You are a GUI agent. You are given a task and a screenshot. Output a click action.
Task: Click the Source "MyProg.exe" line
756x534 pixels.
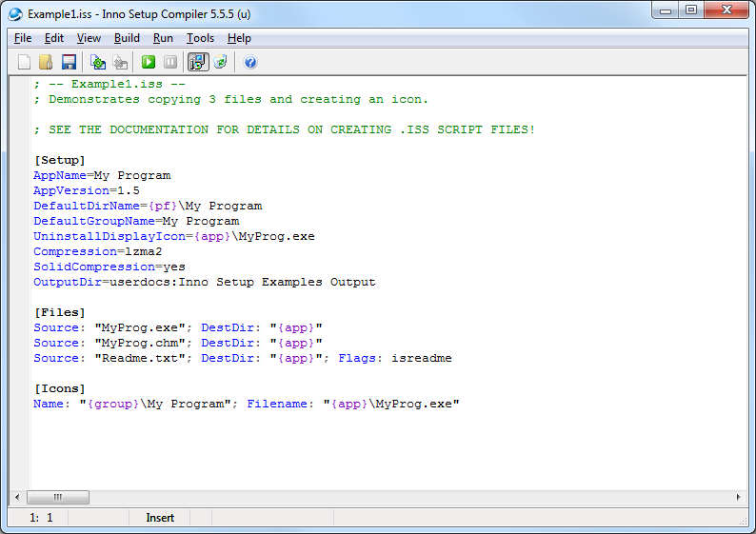(178, 327)
